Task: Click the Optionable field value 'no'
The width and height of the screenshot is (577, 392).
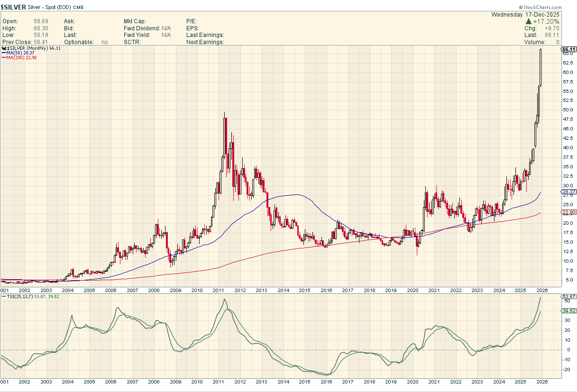Action: 105,42
